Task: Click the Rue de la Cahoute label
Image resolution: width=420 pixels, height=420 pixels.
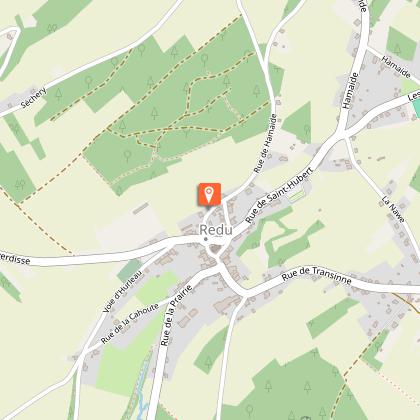Action: pyautogui.click(x=130, y=323)
